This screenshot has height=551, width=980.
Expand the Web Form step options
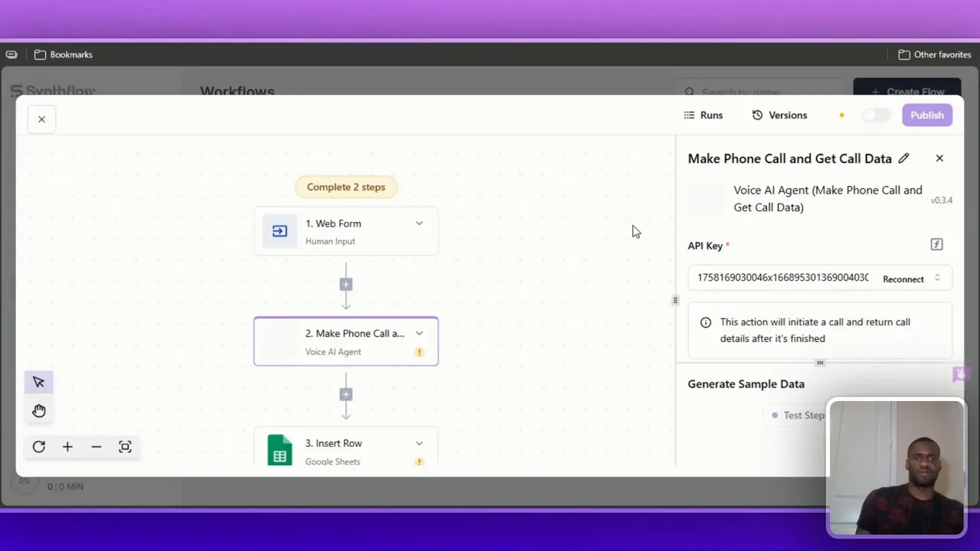pyautogui.click(x=419, y=223)
